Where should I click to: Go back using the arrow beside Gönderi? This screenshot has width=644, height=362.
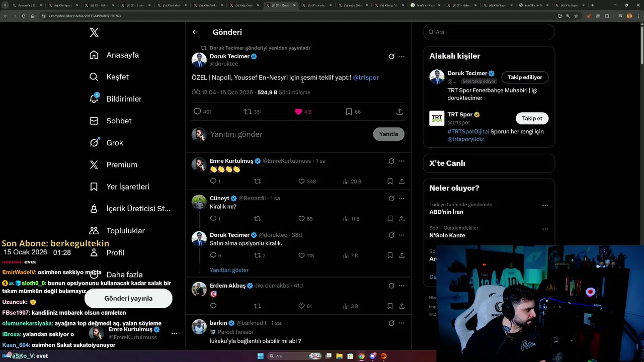coord(195,32)
